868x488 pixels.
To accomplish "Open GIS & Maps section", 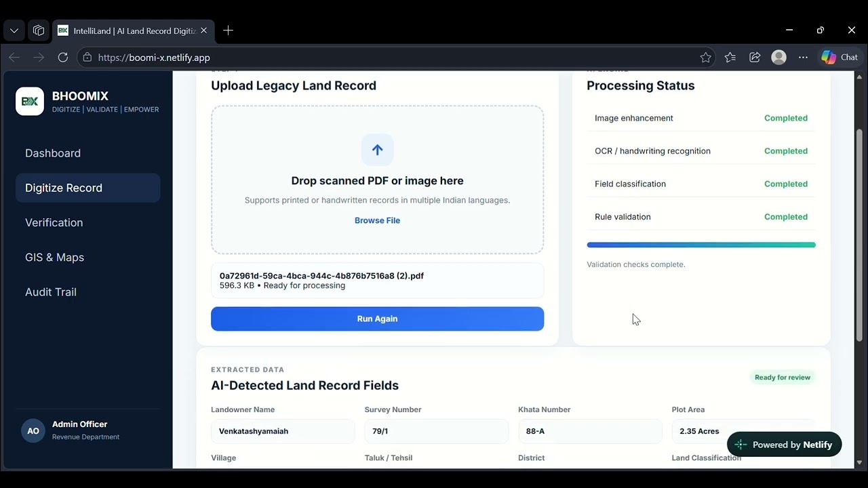I will (x=88, y=258).
